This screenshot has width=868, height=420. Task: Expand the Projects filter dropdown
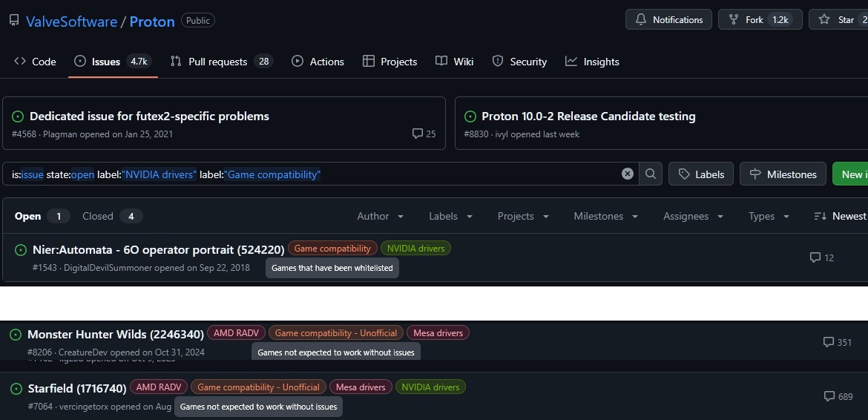pyautogui.click(x=523, y=216)
